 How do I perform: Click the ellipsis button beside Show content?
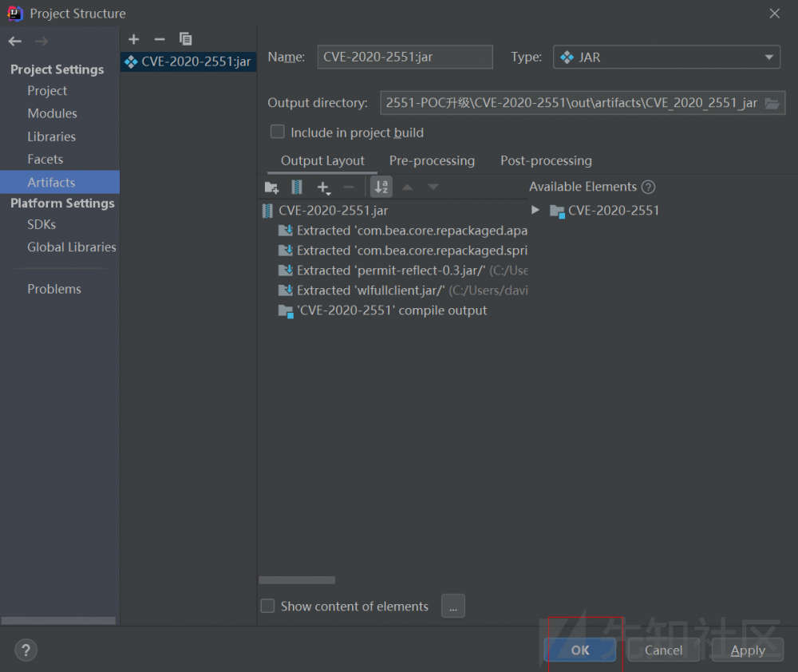pos(453,606)
